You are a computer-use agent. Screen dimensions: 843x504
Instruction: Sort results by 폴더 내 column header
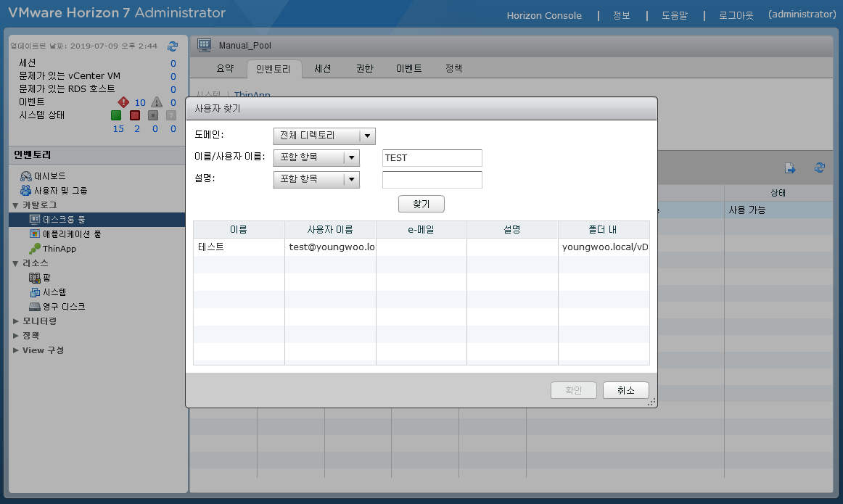604,229
